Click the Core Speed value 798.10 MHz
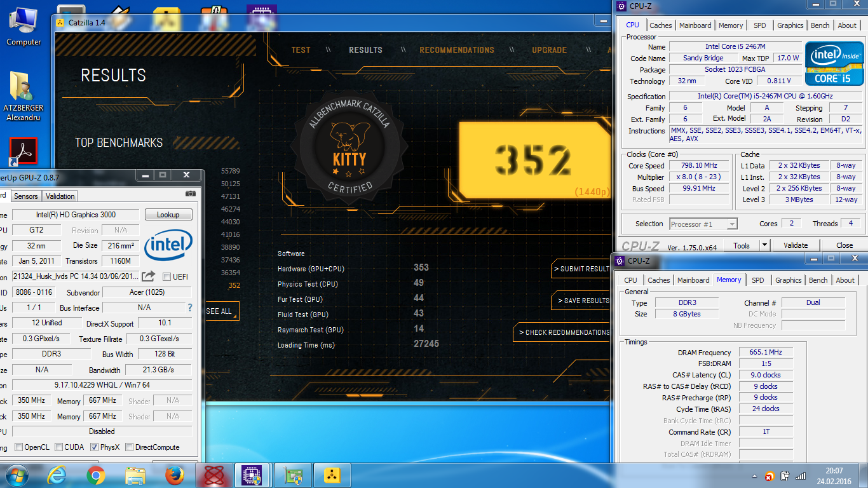 tap(699, 166)
